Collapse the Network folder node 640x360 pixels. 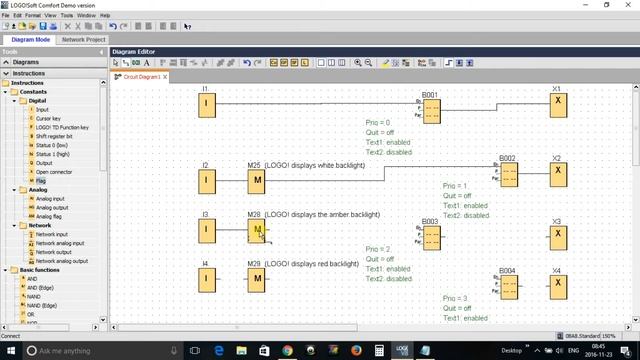pyautogui.click(x=15, y=225)
